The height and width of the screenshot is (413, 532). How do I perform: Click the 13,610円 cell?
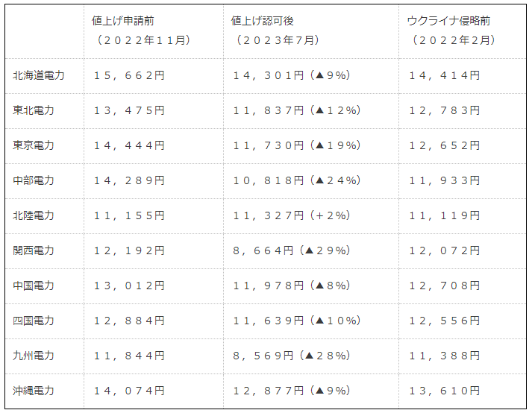pyautogui.click(x=445, y=391)
